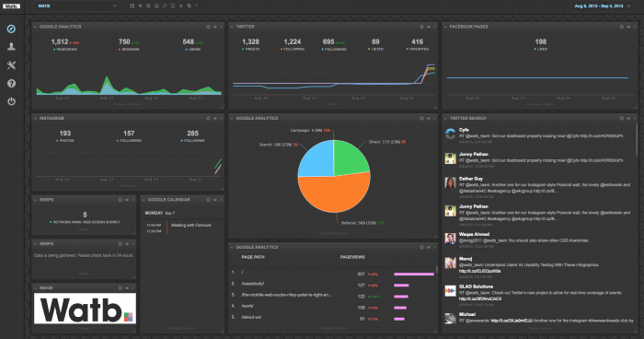
Task: Toggle Photos series in Instagram legend
Action: pos(65,141)
